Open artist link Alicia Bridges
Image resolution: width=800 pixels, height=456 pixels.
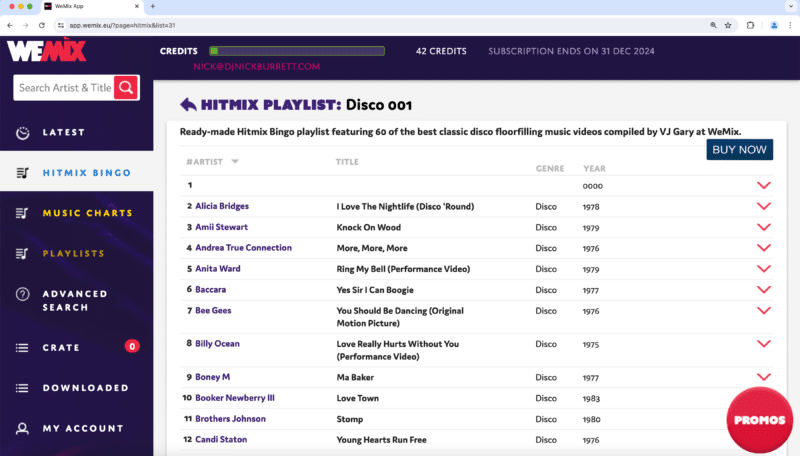coord(222,206)
